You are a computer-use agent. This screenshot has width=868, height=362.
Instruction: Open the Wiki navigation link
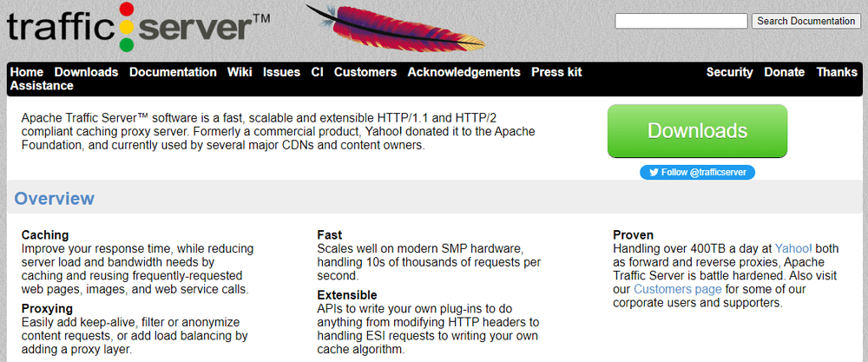(x=240, y=72)
